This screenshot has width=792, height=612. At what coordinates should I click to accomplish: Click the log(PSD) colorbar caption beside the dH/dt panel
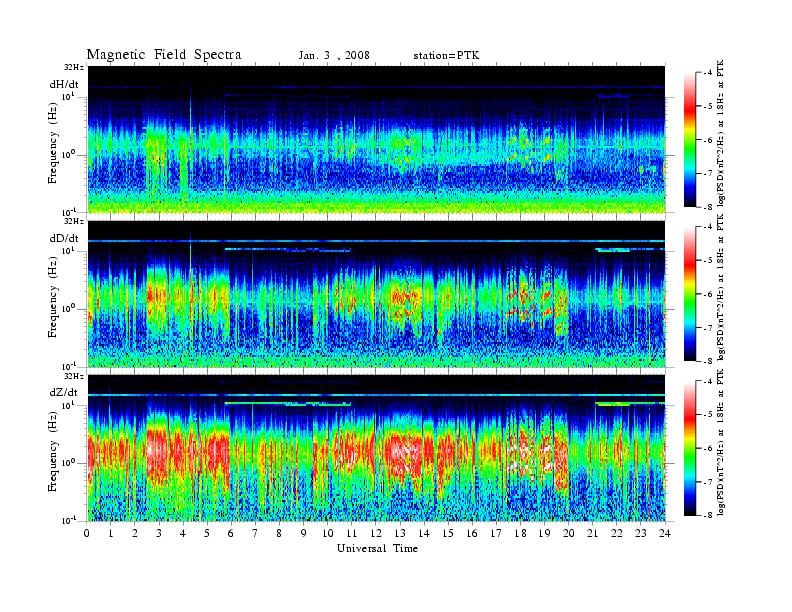[721, 133]
